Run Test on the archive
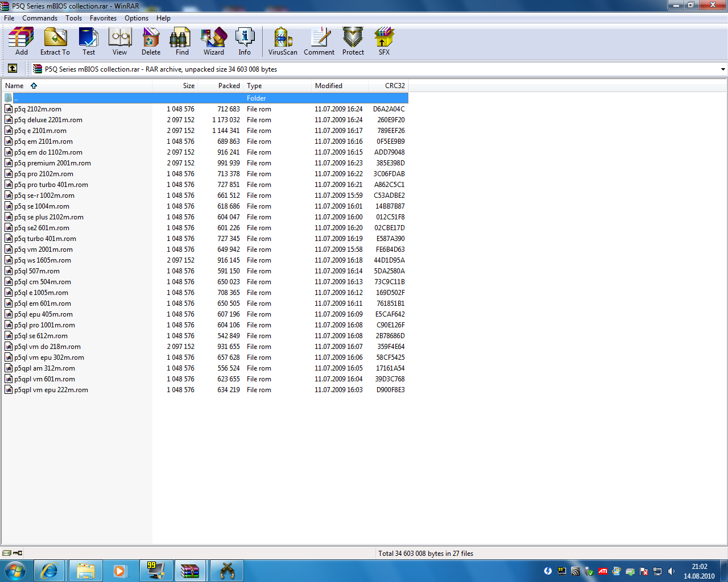This screenshot has height=582, width=728. [89, 41]
